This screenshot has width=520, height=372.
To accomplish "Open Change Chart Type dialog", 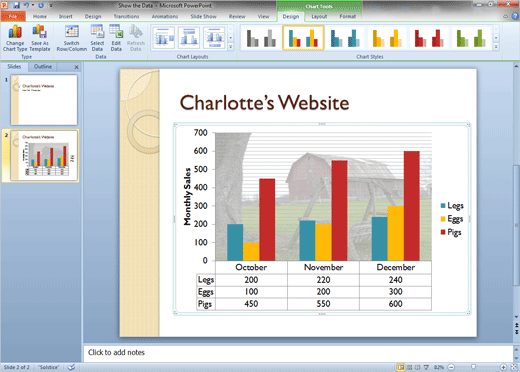I will click(15, 38).
